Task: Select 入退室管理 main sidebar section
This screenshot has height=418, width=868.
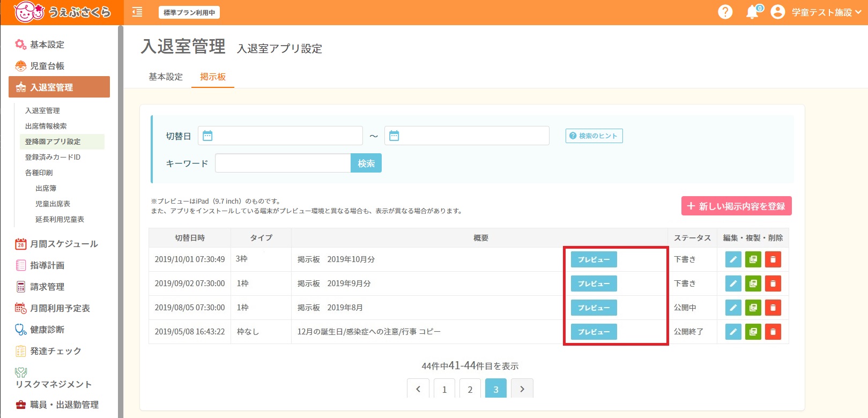Action: click(x=59, y=87)
